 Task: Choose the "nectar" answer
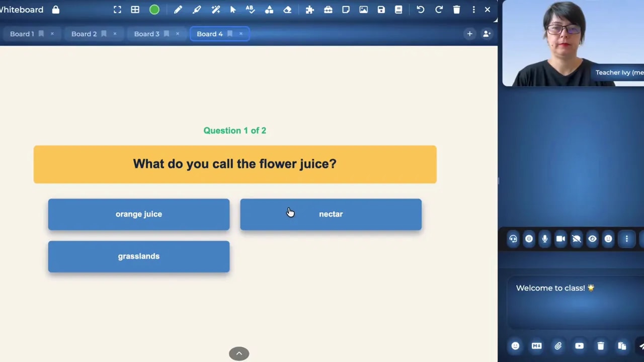[331, 214]
